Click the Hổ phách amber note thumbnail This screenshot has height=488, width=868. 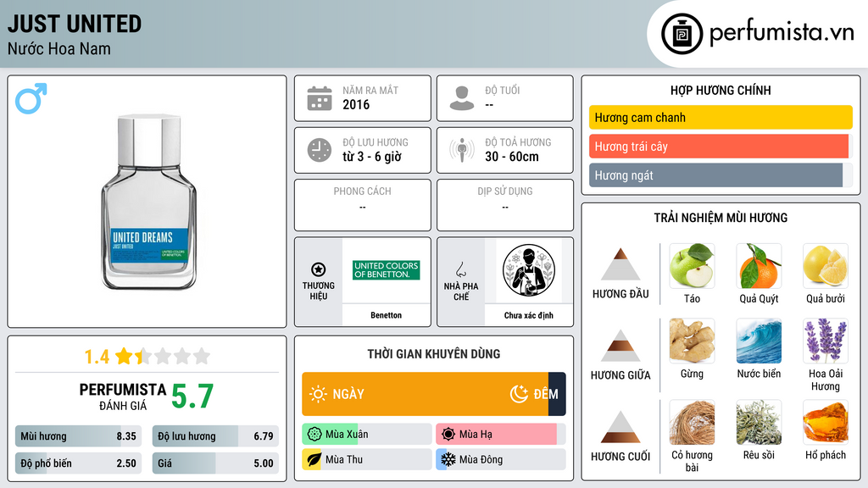pos(826,422)
